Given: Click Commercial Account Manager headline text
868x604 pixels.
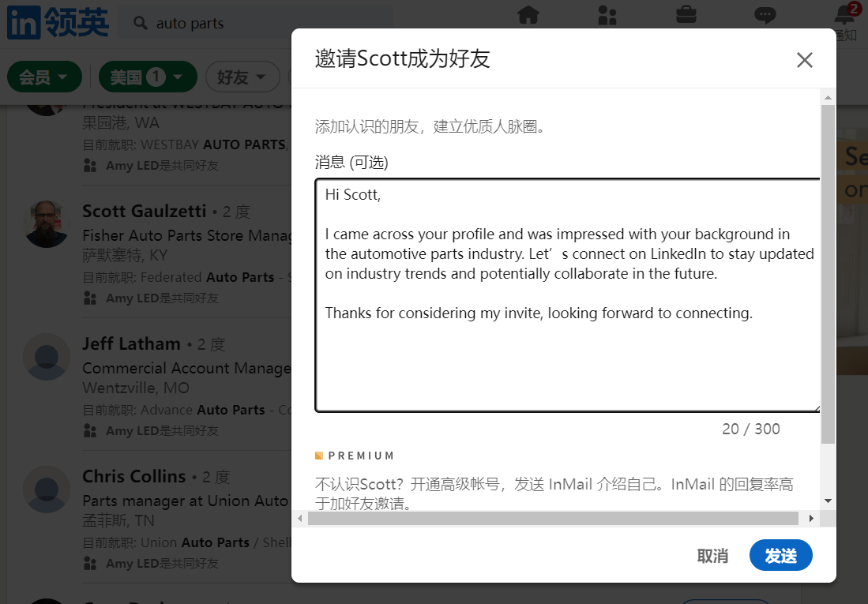Looking at the screenshot, I should click(x=186, y=368).
